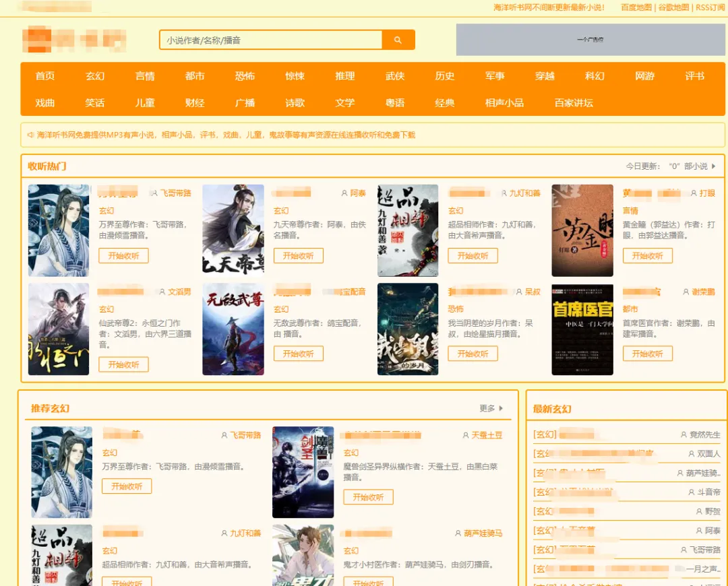Open the 评书 category
This screenshot has width=728, height=586.
pyautogui.click(x=694, y=76)
